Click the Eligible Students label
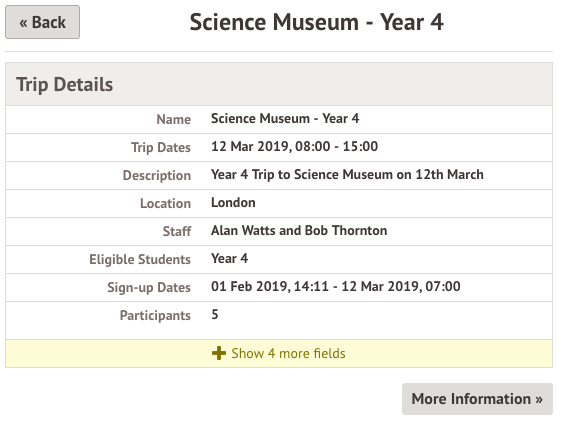Image resolution: width=563 pixels, height=421 pixels. 140,259
